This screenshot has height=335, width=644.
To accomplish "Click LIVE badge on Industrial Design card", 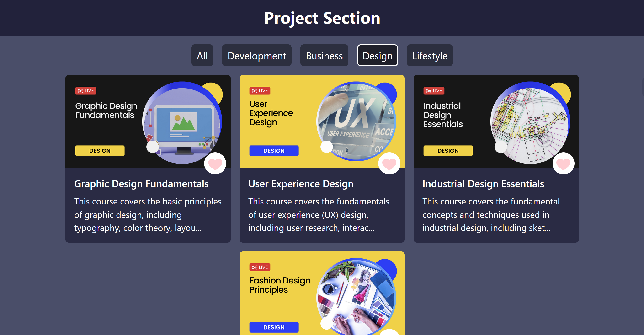I will point(434,91).
